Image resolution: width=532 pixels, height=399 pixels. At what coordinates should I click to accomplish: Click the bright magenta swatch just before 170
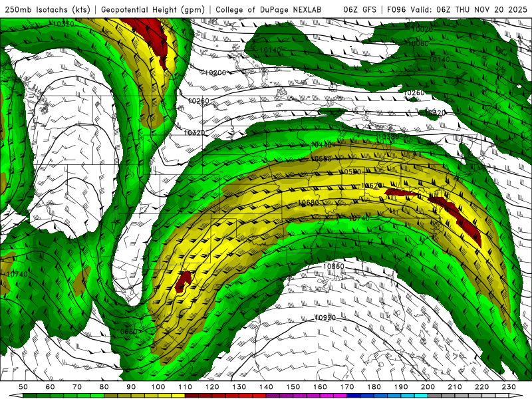point(340,396)
